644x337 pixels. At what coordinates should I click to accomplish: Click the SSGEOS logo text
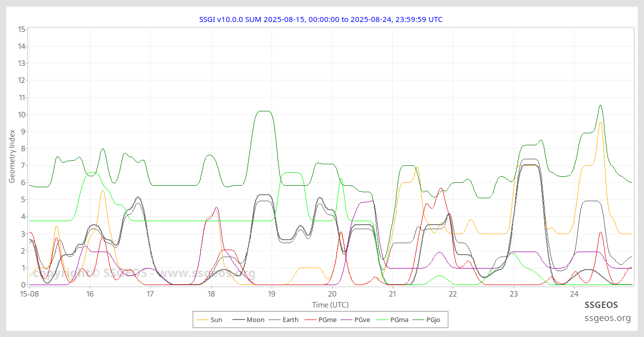click(601, 305)
